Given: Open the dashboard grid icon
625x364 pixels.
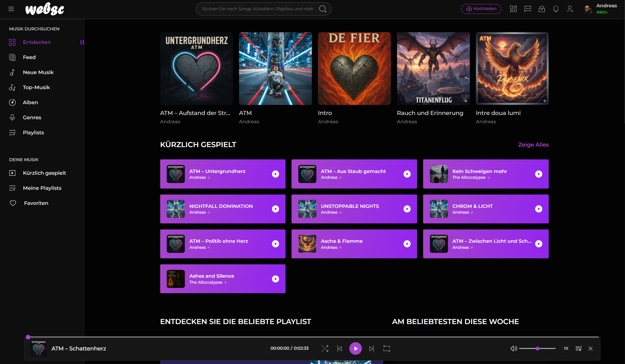Looking at the screenshot, I should click(x=514, y=9).
